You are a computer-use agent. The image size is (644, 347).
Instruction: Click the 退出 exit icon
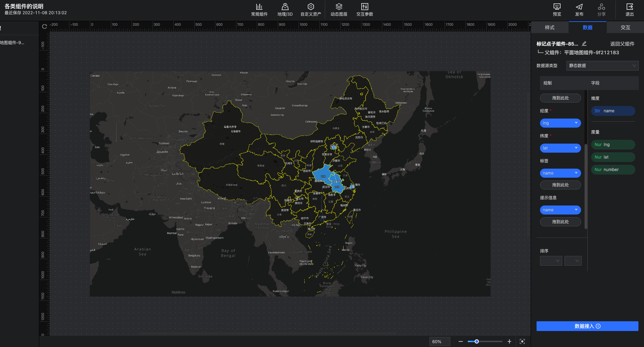pyautogui.click(x=629, y=10)
